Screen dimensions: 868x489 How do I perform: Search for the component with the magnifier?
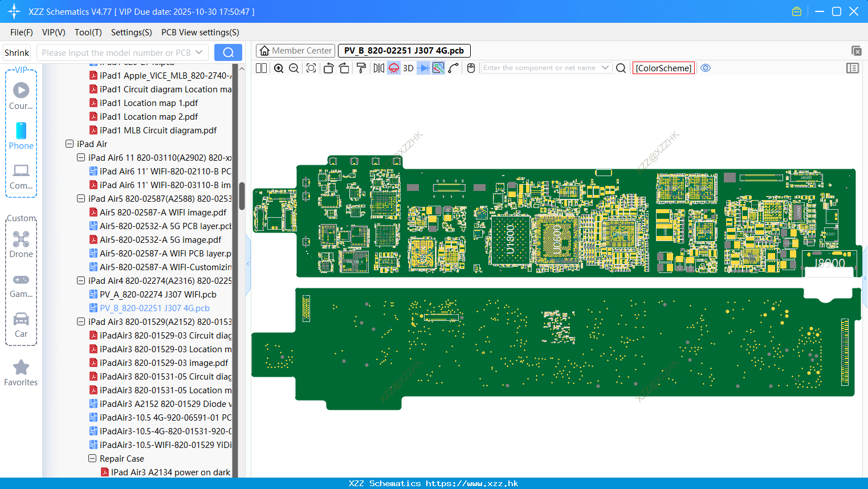[621, 68]
